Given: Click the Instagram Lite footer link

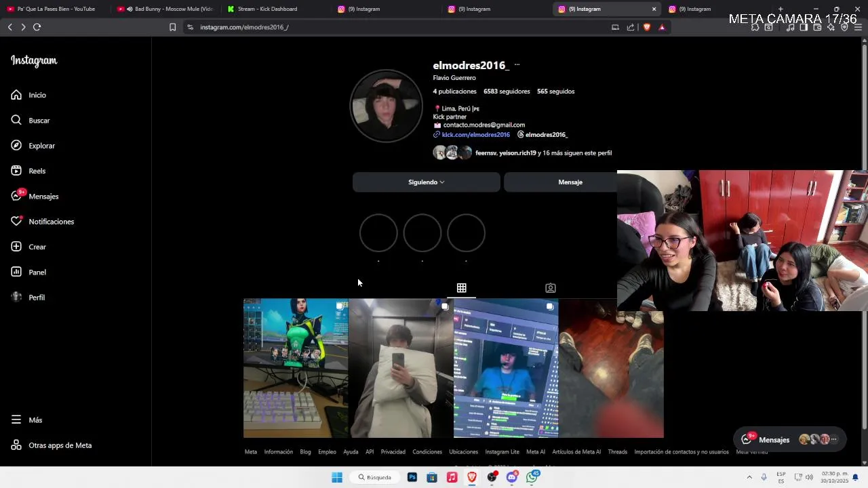Looking at the screenshot, I should click(x=502, y=452).
